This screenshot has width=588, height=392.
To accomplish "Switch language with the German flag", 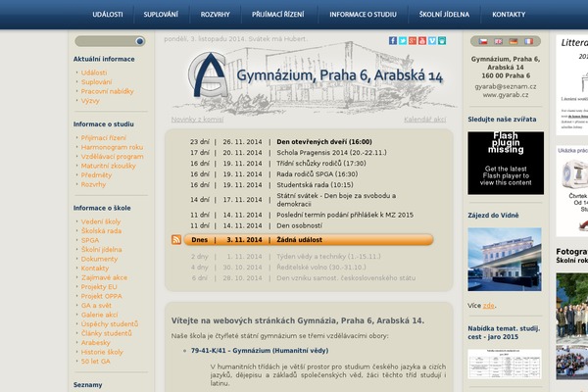I will coord(514,41).
